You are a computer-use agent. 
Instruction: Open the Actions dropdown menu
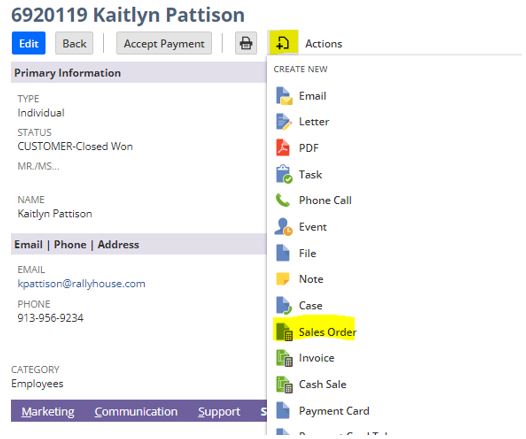[x=324, y=44]
